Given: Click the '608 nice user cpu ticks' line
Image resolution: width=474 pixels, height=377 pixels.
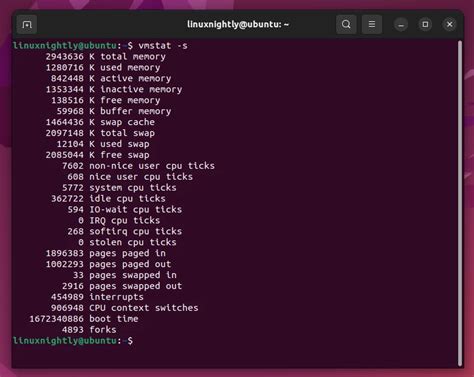Looking at the screenshot, I should (130, 177).
